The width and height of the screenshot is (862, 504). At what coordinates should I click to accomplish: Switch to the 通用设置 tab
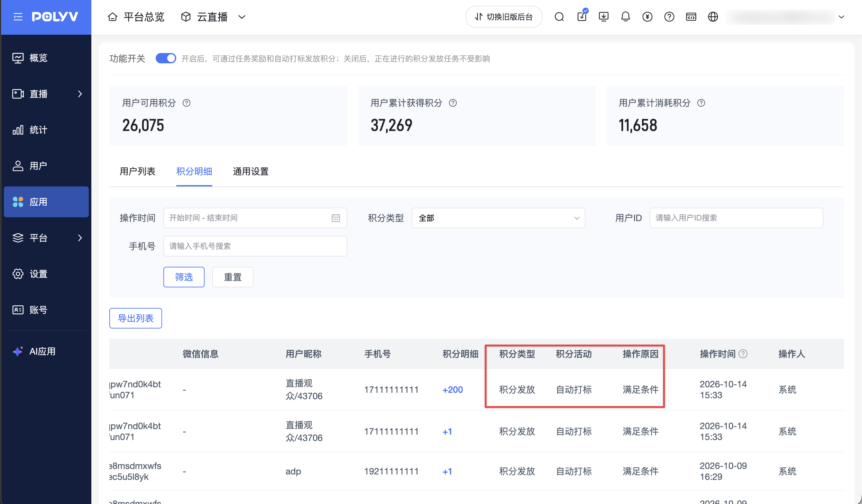pos(251,171)
